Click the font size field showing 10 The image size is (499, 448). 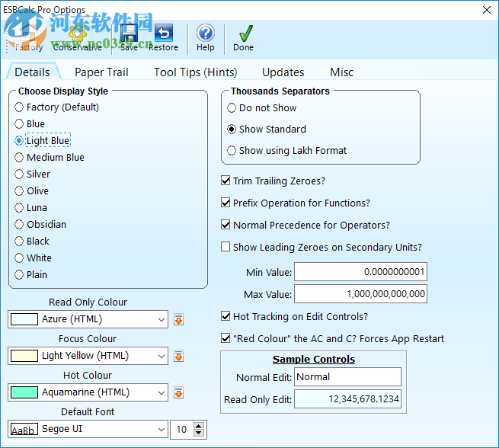182,430
